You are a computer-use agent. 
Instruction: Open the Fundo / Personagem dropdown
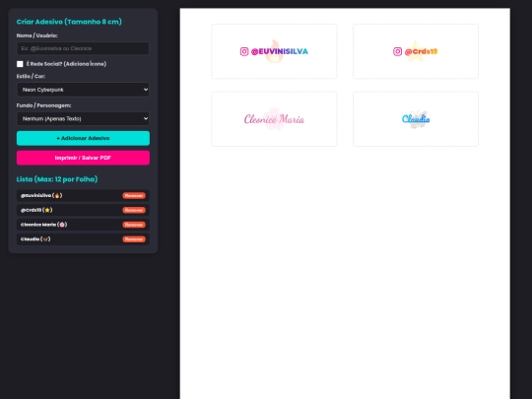83,119
